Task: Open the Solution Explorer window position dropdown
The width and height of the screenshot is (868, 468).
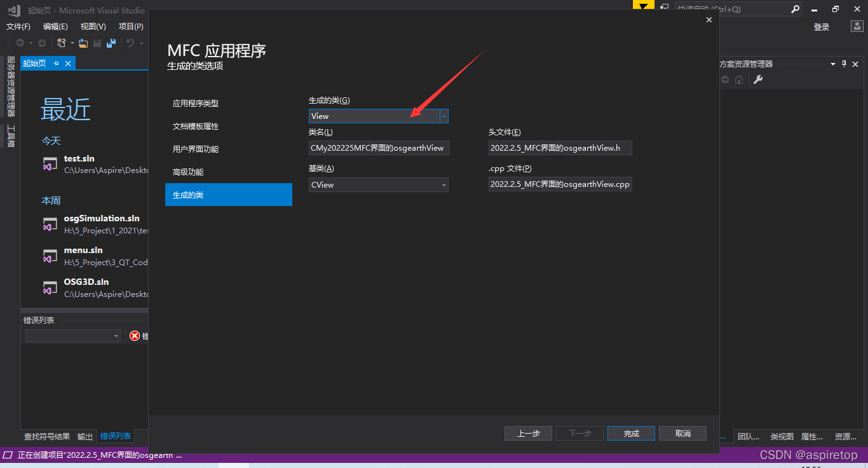Action: (833, 64)
